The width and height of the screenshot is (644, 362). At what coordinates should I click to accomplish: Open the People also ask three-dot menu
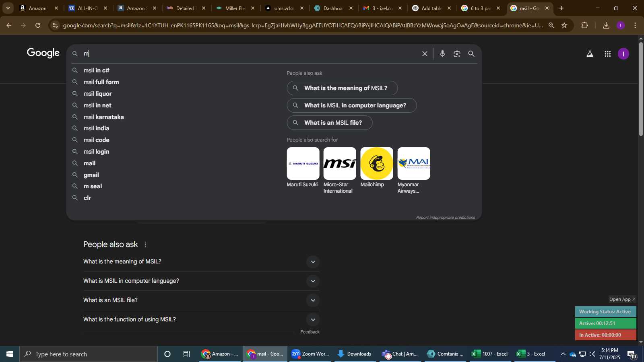(x=145, y=245)
